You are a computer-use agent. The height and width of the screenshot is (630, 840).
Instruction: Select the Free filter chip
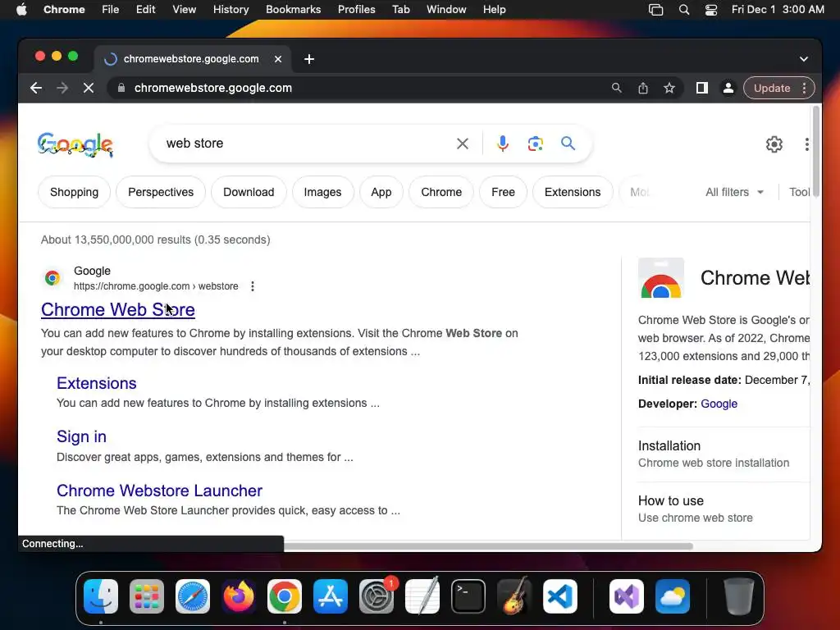coord(503,192)
